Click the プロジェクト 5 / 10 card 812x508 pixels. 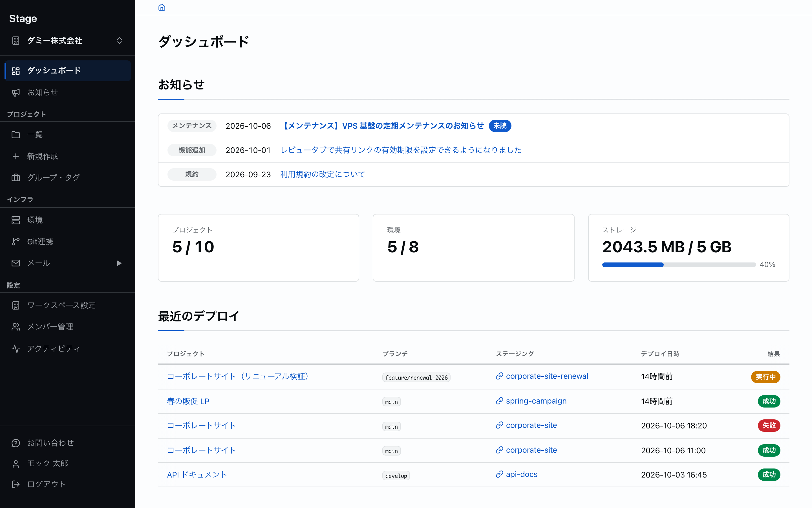(x=258, y=248)
